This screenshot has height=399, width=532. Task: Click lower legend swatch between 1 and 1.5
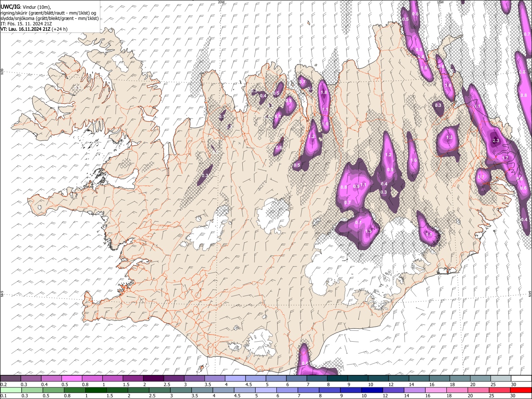coord(95,390)
